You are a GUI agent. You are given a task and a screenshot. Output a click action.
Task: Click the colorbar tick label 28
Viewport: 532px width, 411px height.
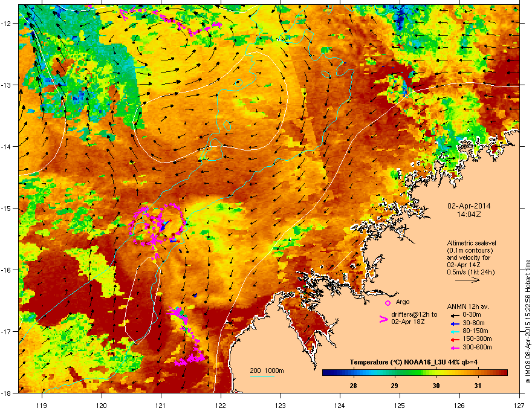(x=353, y=386)
